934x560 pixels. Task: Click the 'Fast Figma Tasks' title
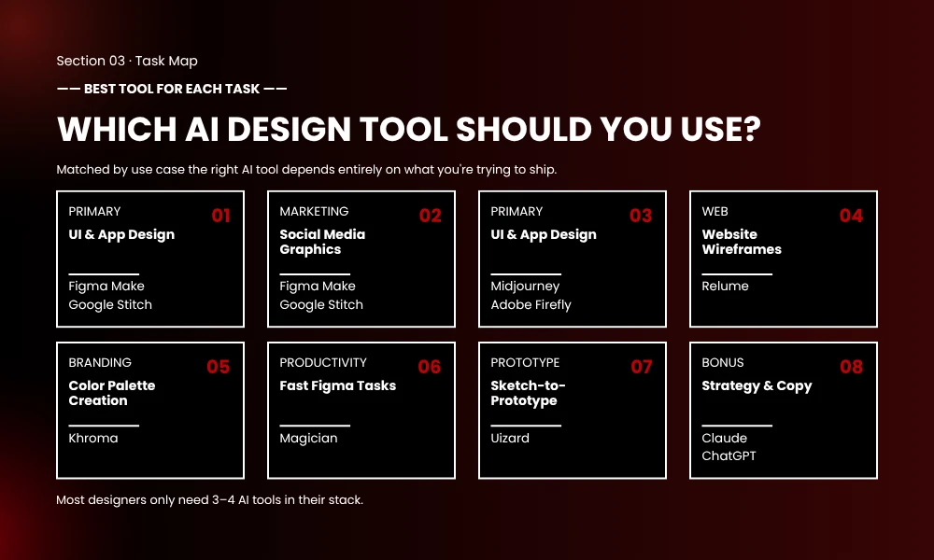(x=338, y=385)
